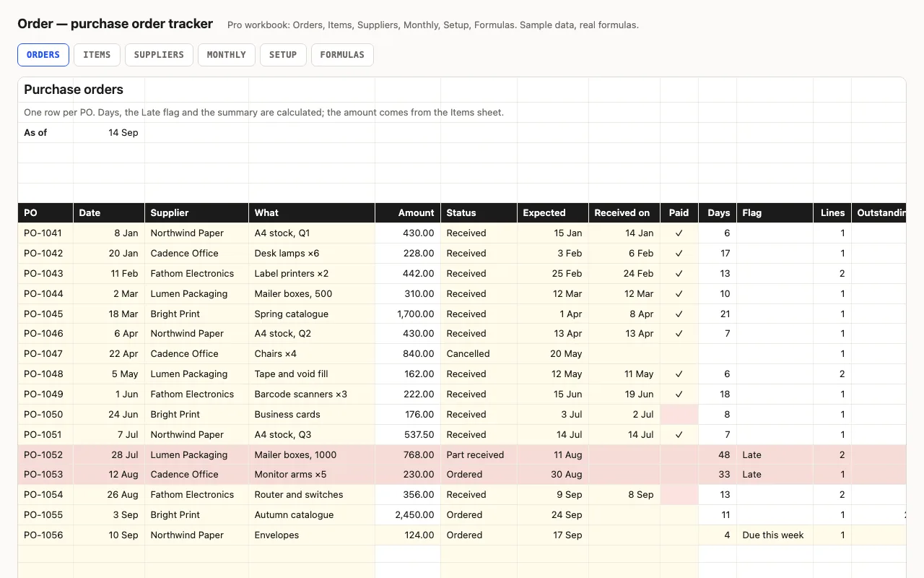Open the Setup tab
924x578 pixels.
pyautogui.click(x=283, y=55)
